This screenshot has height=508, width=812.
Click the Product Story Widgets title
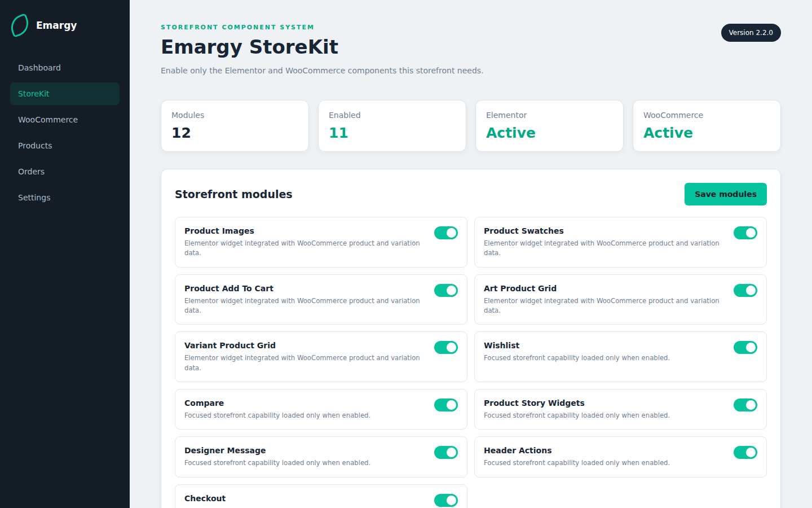(x=534, y=403)
